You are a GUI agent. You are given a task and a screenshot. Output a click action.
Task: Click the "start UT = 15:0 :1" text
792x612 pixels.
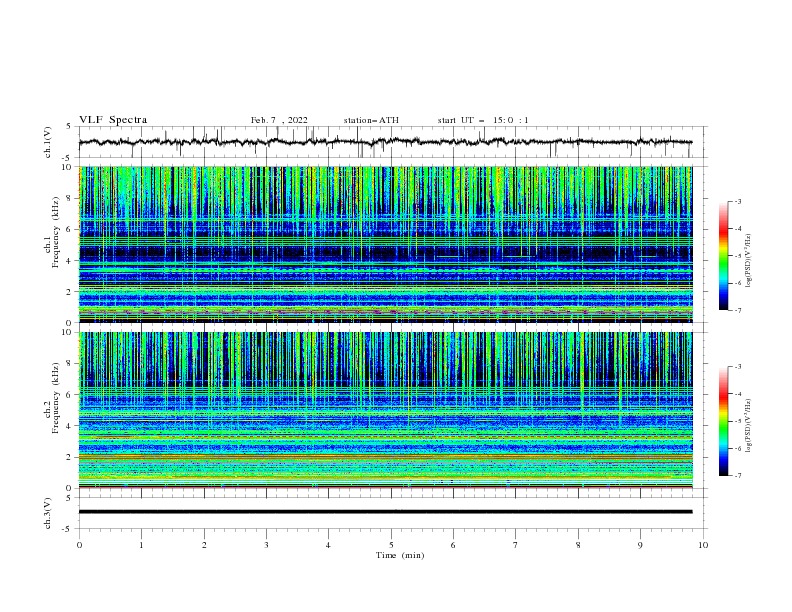pos(483,120)
